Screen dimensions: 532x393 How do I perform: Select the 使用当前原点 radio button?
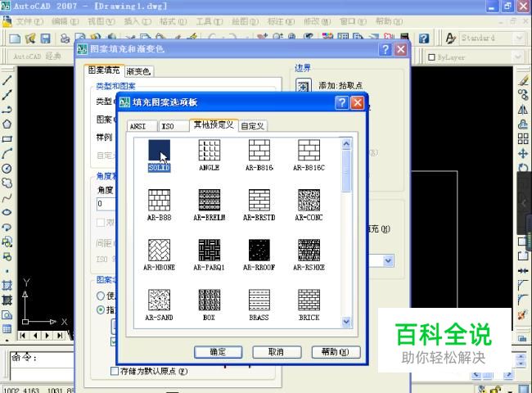pyautogui.click(x=101, y=296)
